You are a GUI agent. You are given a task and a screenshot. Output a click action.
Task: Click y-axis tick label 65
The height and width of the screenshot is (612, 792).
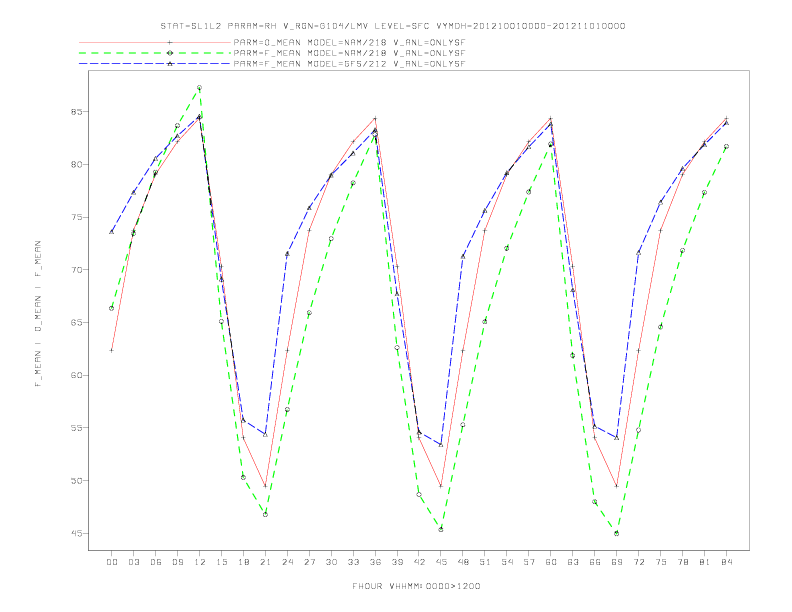point(77,322)
